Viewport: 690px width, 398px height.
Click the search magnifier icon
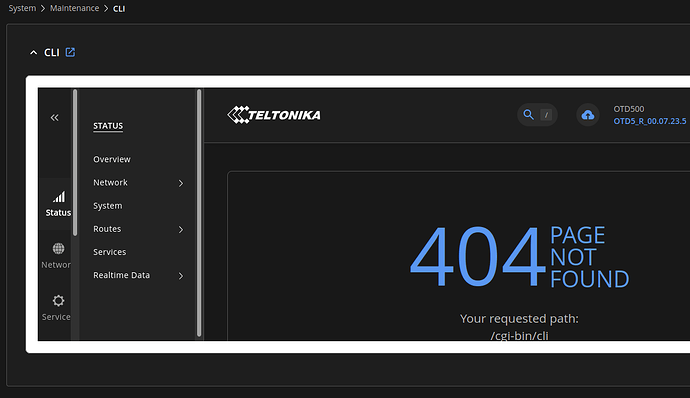(529, 115)
